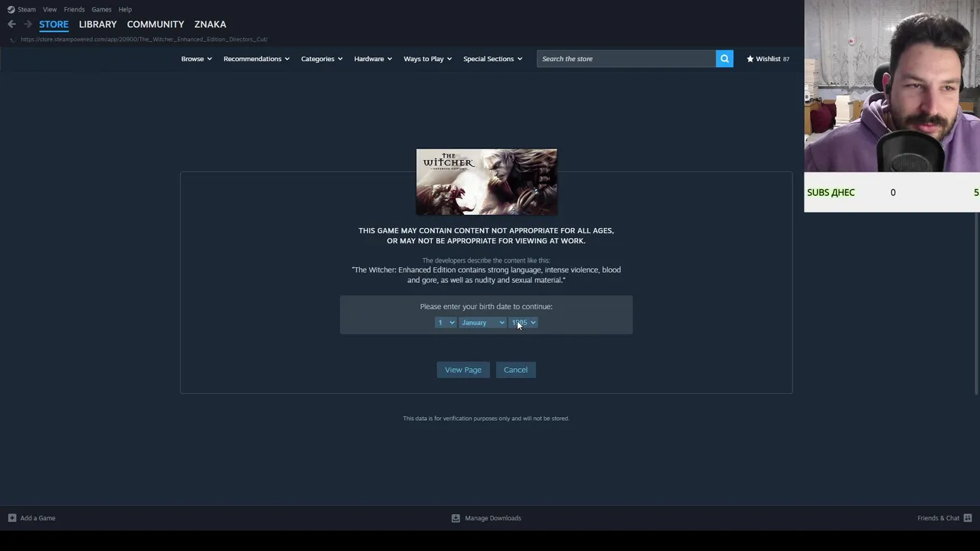Open the Friends menu
Image resolution: width=980 pixels, height=551 pixels.
(74, 9)
